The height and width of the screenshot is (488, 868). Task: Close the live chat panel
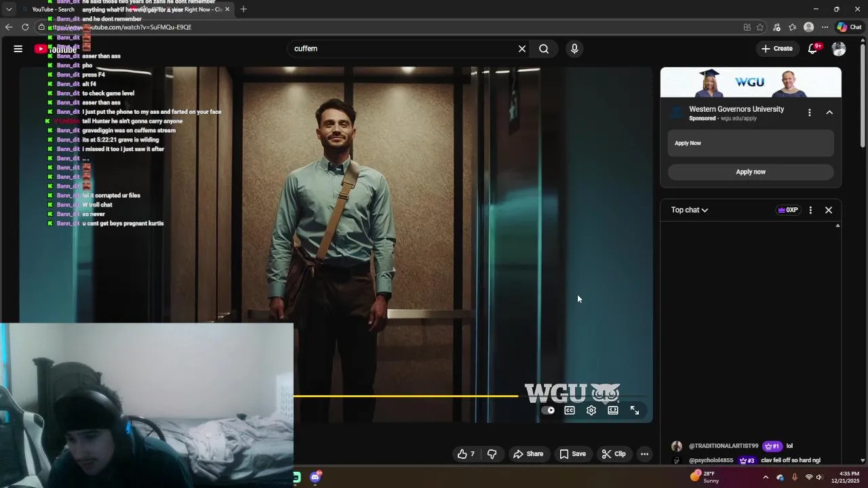tap(829, 210)
